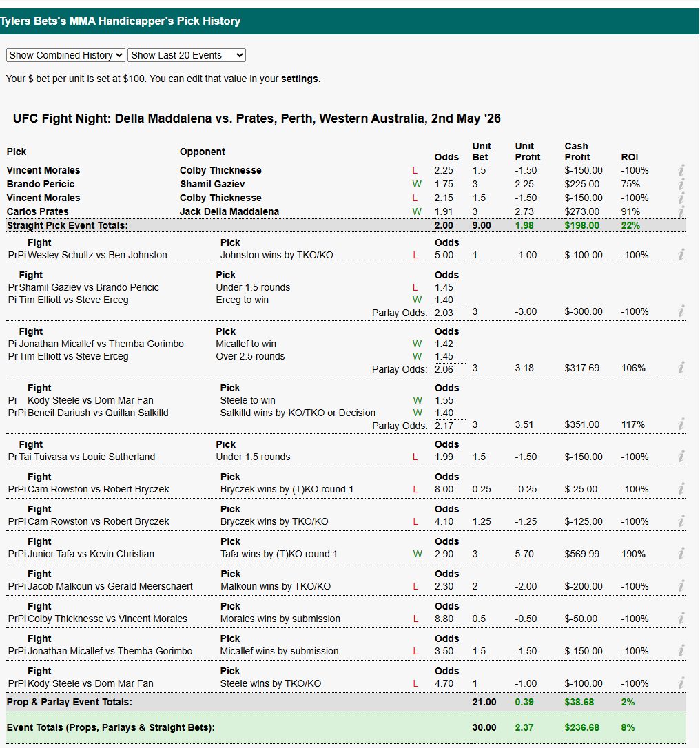This screenshot has width=700, height=748.
Task: Select Straight Pick Event Totals label
Action: click(68, 225)
